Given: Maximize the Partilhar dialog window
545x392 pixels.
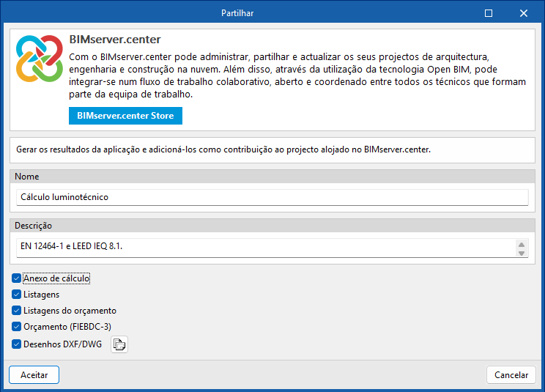Looking at the screenshot, I should pos(489,13).
